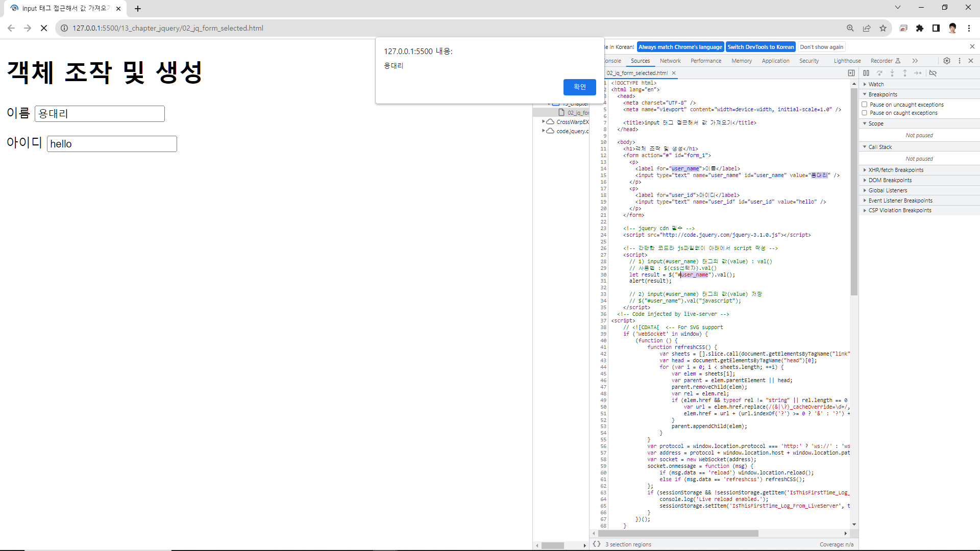Pause script execution in debugger
This screenshot has width=980, height=551.
[866, 73]
